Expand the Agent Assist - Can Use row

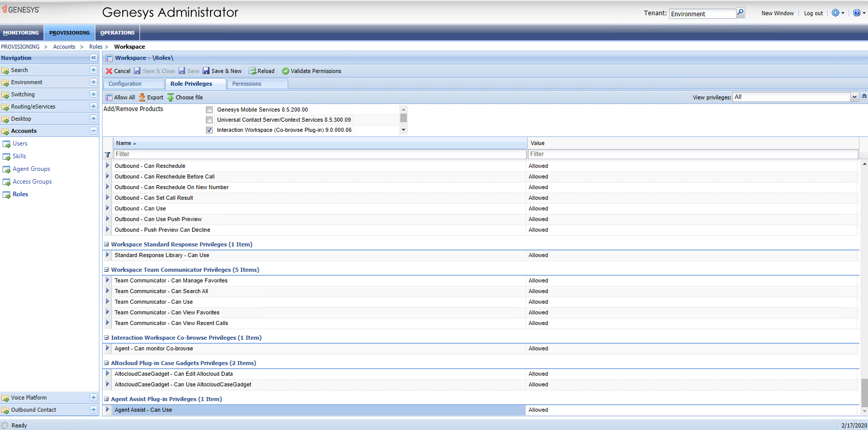click(x=108, y=410)
